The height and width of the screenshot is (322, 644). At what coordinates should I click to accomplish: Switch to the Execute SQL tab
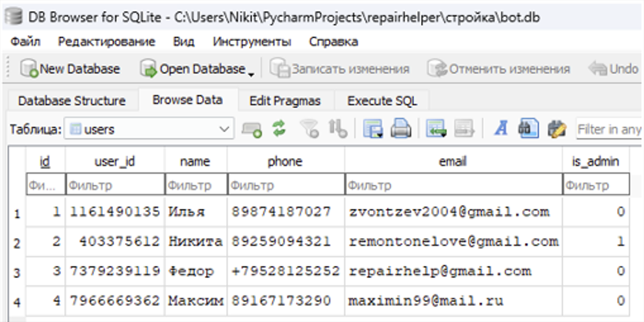tap(381, 101)
